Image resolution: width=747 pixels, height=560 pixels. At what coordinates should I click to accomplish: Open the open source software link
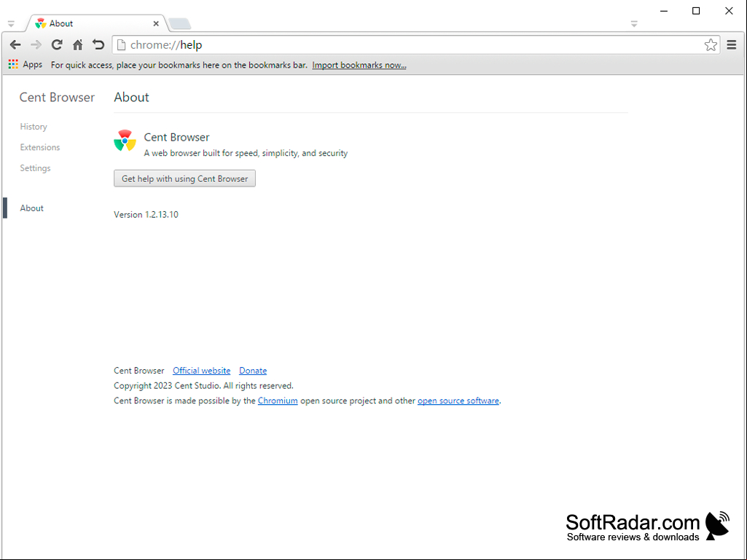click(x=458, y=401)
